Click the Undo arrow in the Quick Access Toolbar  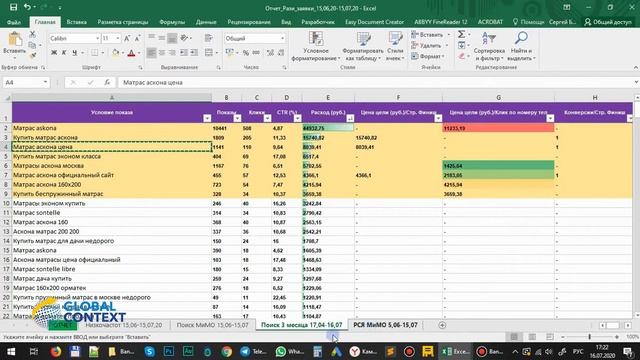(x=27, y=7)
